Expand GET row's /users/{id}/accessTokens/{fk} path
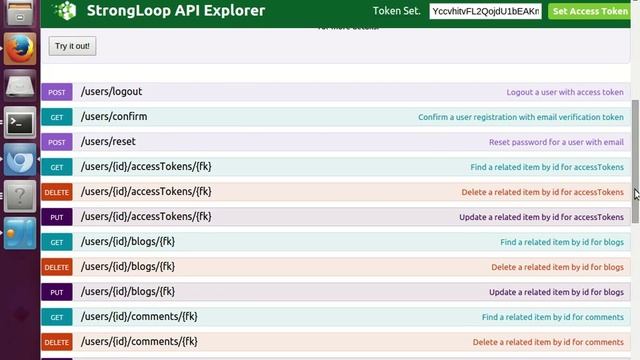Viewport: 640px width, 360px height. [x=146, y=167]
